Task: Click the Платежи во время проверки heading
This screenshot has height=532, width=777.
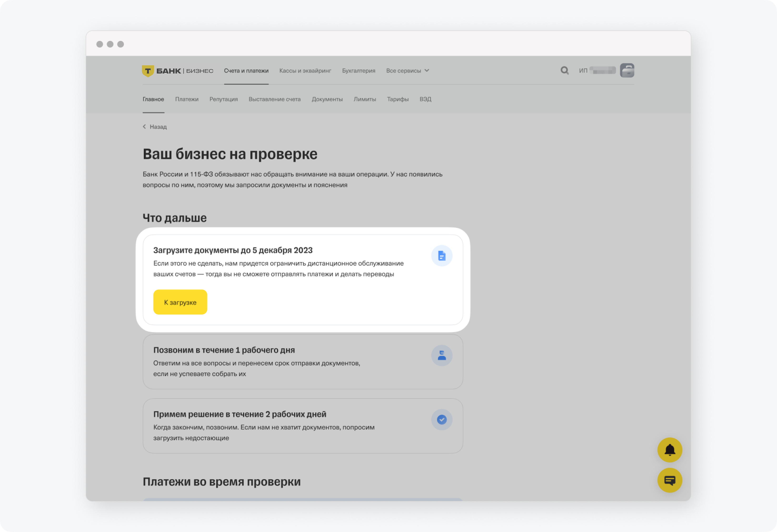Action: pyautogui.click(x=222, y=482)
